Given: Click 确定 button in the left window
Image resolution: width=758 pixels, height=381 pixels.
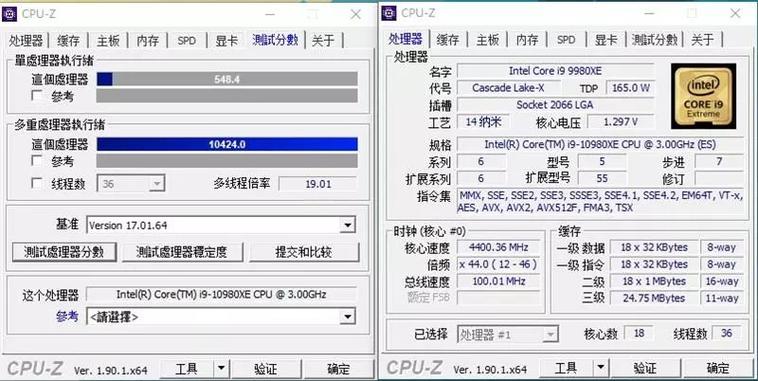Looking at the screenshot, I should point(338,369).
